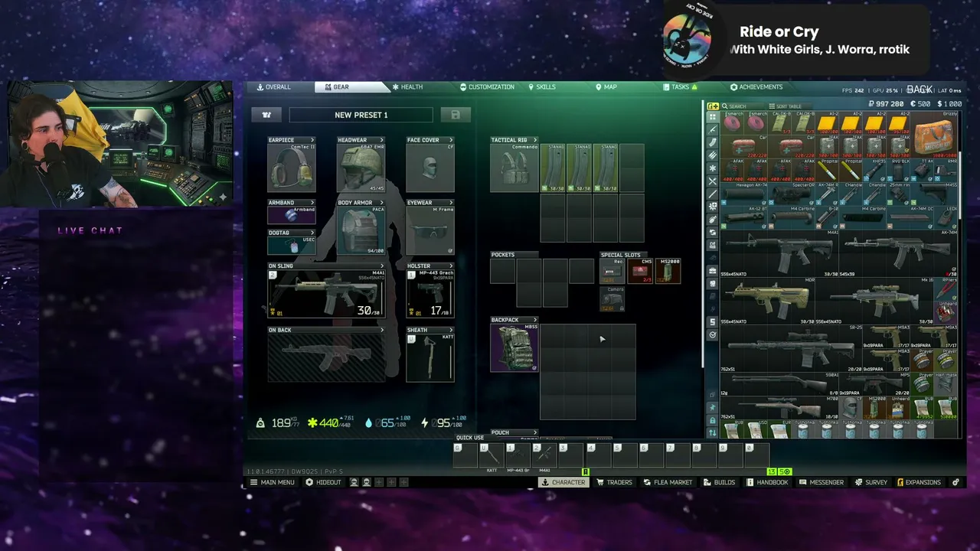The width and height of the screenshot is (980, 551).
Task: Expand the ON SLING slot arrow
Action: click(382, 266)
